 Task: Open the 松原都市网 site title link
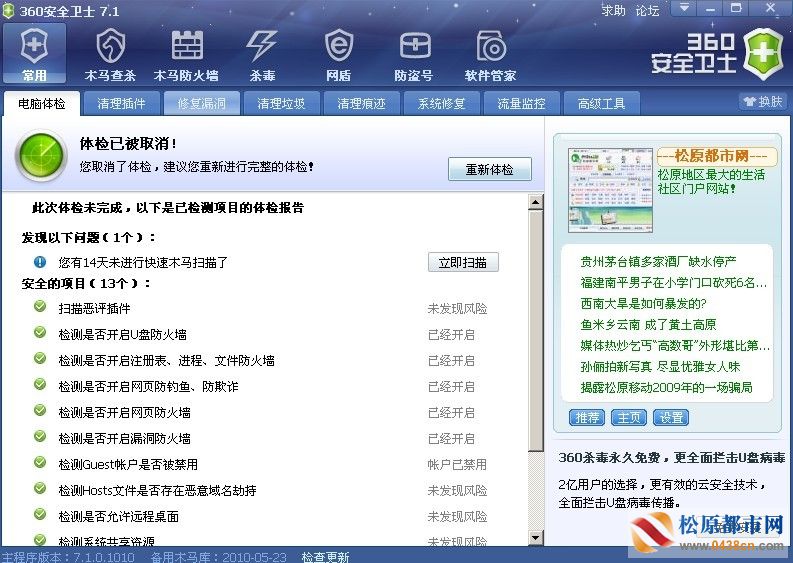coord(717,156)
